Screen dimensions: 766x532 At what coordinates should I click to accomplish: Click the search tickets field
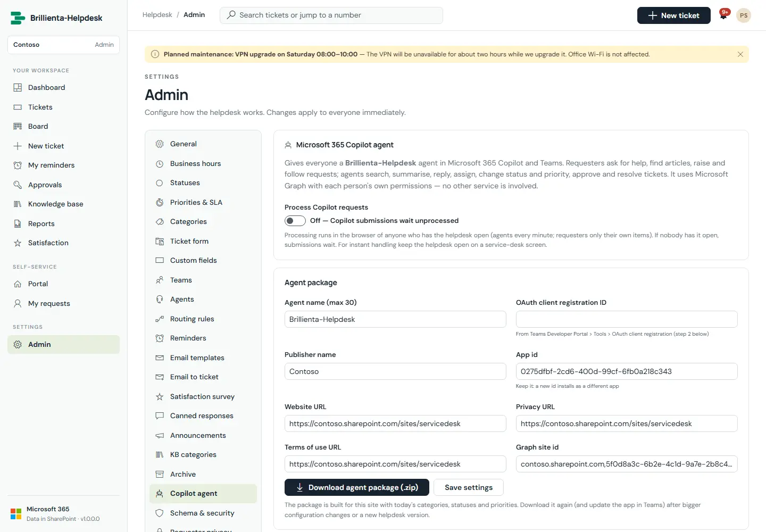click(x=331, y=15)
